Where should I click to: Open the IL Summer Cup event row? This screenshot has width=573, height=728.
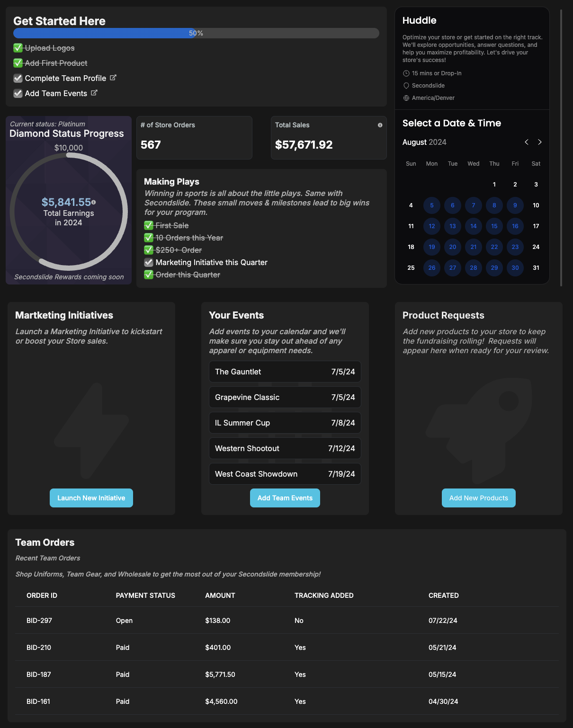pyautogui.click(x=285, y=423)
